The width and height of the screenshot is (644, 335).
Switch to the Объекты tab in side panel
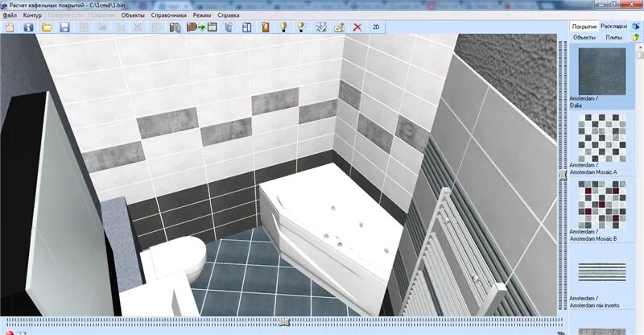584,37
